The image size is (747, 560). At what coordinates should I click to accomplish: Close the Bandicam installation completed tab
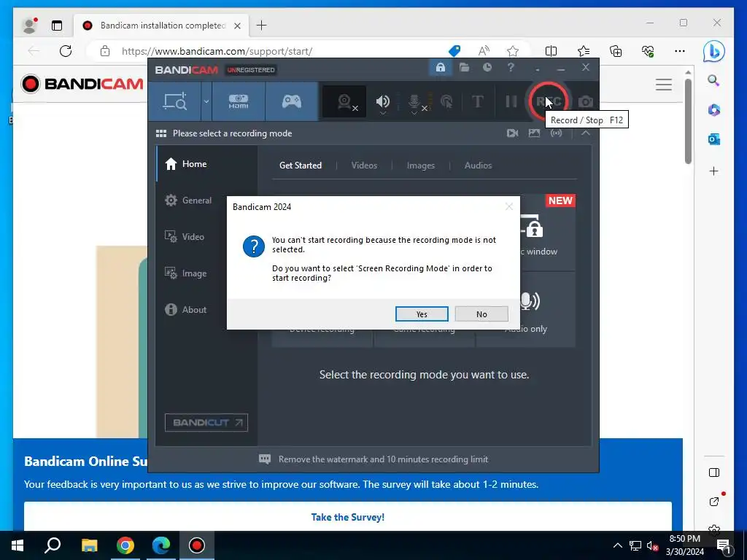(237, 26)
